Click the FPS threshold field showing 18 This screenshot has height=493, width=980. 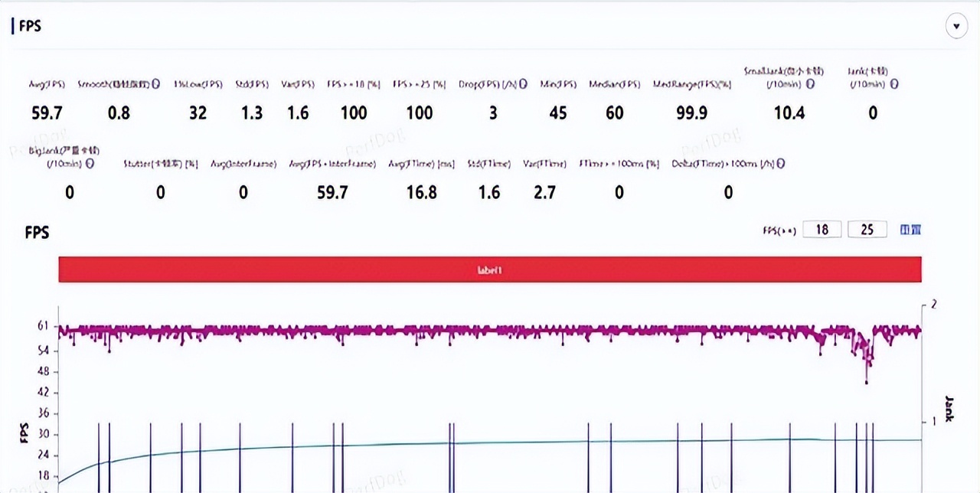coord(822,230)
